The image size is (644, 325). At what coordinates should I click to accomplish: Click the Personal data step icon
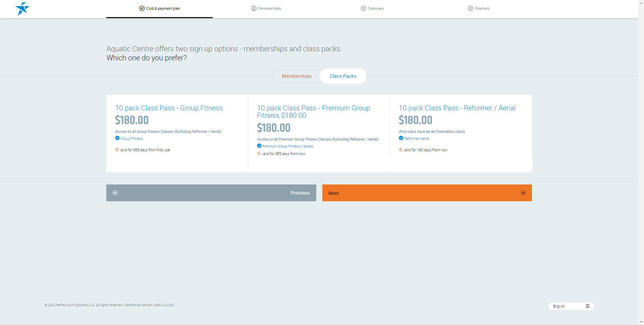(254, 8)
